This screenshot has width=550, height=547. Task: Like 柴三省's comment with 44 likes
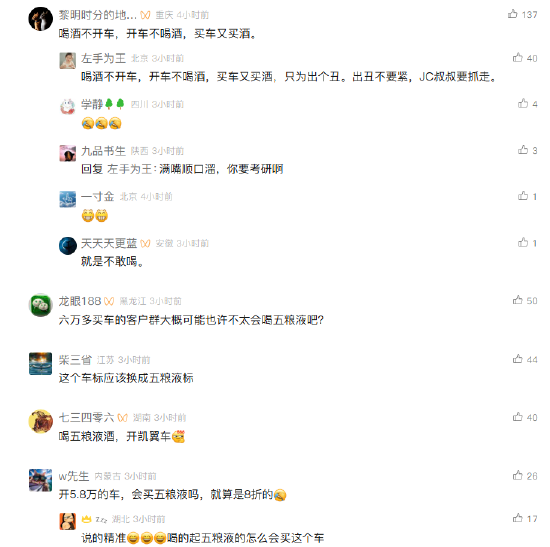click(x=517, y=359)
